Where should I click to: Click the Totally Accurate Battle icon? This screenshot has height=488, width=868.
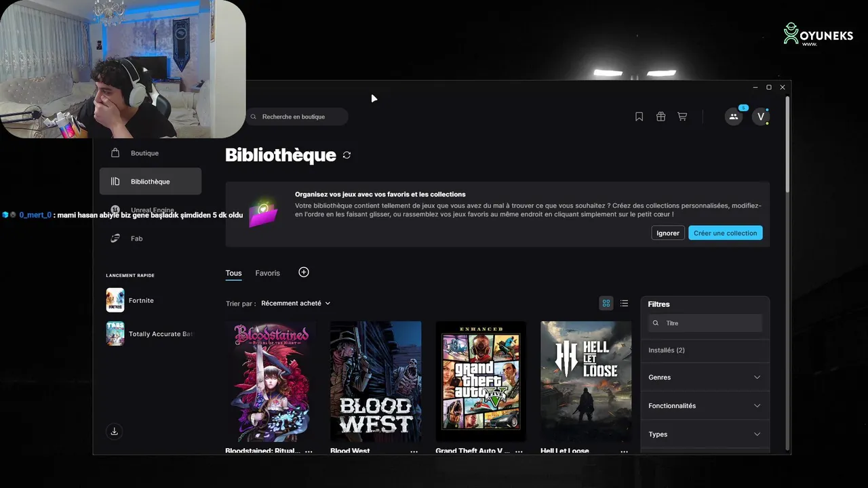115,333
